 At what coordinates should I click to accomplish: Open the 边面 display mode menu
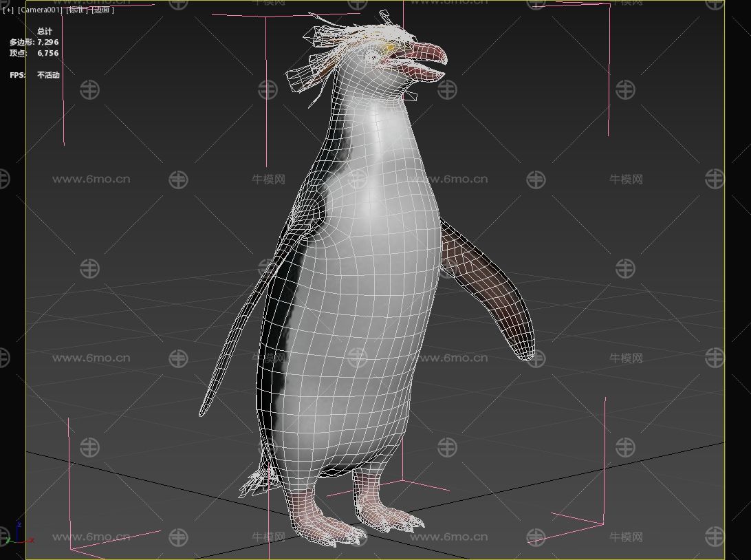pos(102,10)
